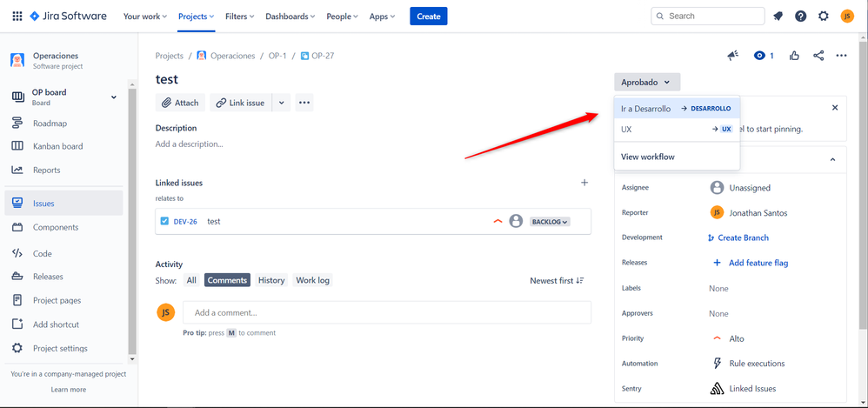Open the JS profile avatar menu
The height and width of the screenshot is (408, 868).
847,16
